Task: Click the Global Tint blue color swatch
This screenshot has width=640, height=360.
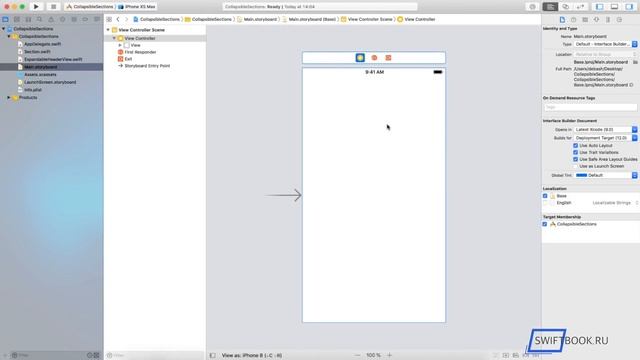Action: tap(581, 175)
